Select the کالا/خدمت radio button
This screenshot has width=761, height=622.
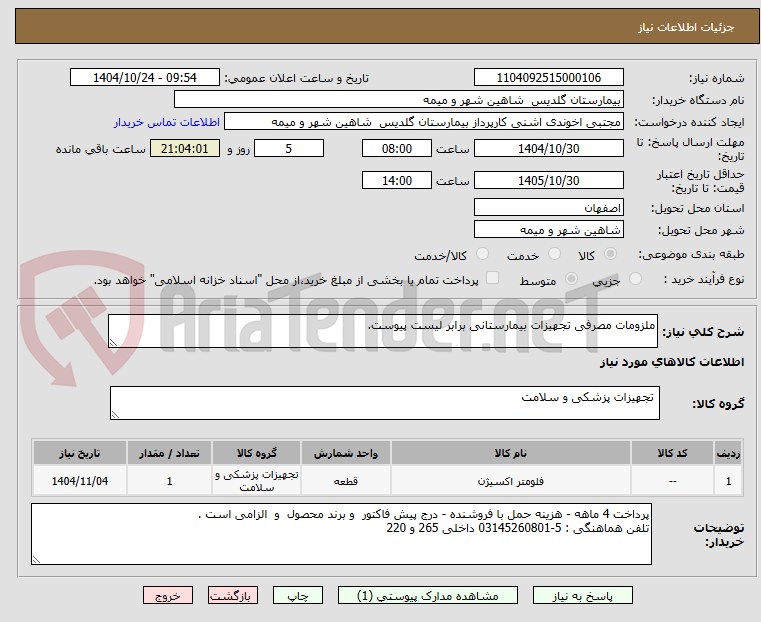pyautogui.click(x=482, y=254)
